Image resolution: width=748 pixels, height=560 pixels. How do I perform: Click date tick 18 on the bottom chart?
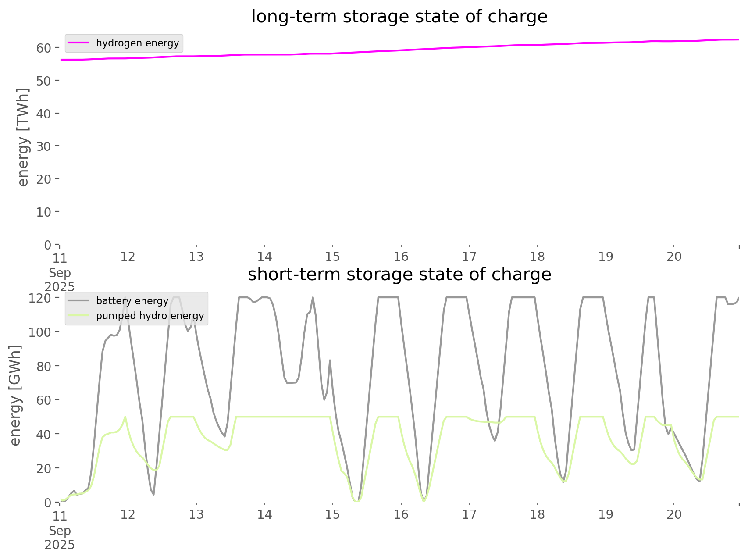(537, 514)
